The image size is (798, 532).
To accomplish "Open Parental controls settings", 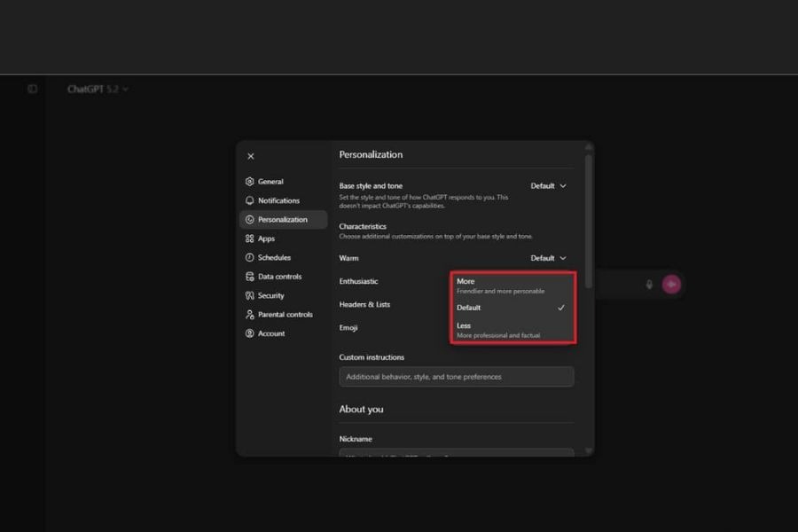I will (285, 315).
